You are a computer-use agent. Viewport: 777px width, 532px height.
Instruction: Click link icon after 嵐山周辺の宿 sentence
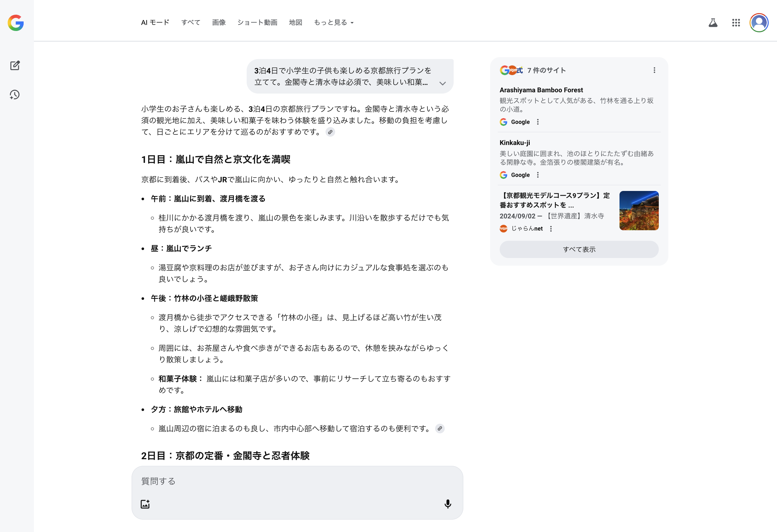coord(440,429)
